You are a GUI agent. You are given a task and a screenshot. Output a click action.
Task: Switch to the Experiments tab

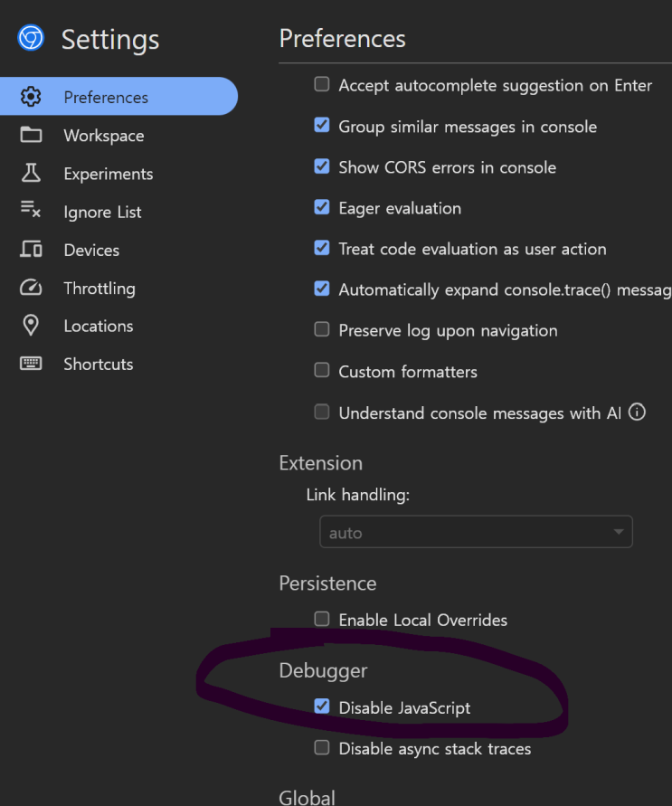coord(108,174)
